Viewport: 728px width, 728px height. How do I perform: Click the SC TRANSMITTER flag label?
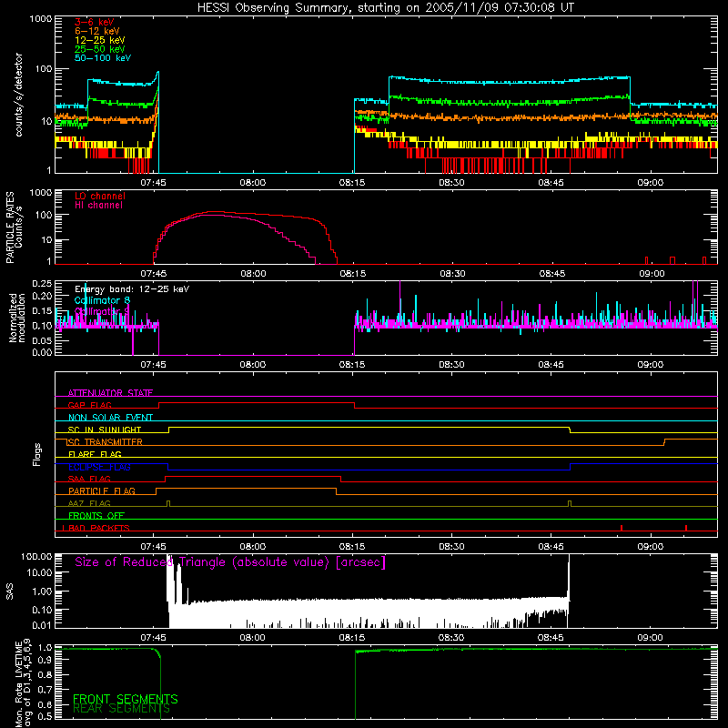pyautogui.click(x=105, y=442)
